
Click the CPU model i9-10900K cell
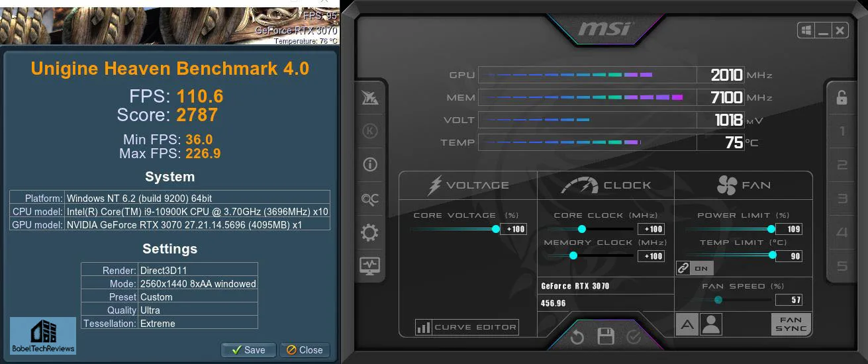(x=197, y=211)
